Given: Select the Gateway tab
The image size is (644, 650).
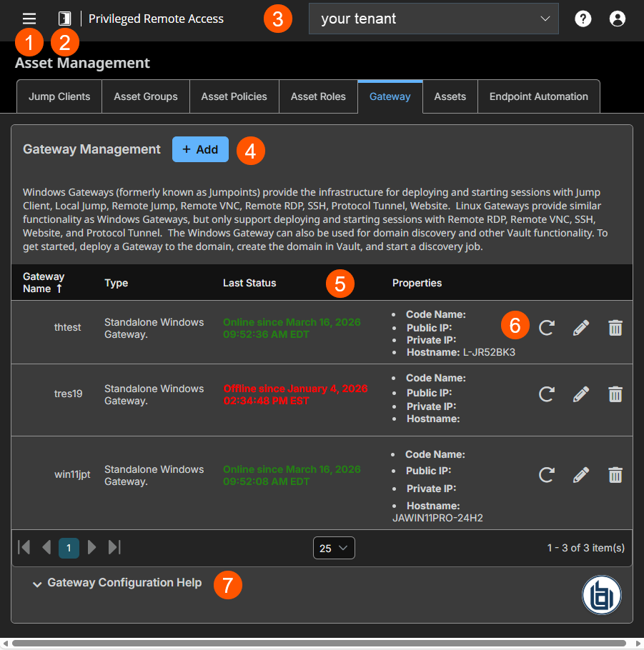Looking at the screenshot, I should pyautogui.click(x=390, y=96).
